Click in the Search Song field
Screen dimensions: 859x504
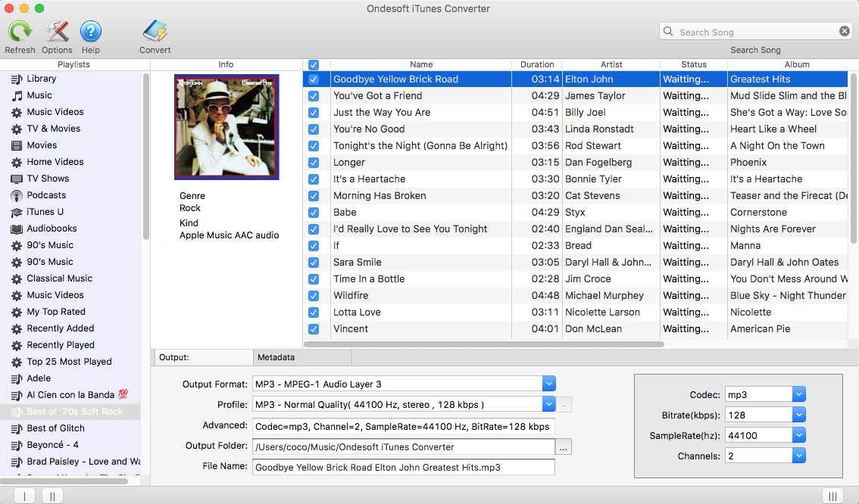[x=756, y=32]
